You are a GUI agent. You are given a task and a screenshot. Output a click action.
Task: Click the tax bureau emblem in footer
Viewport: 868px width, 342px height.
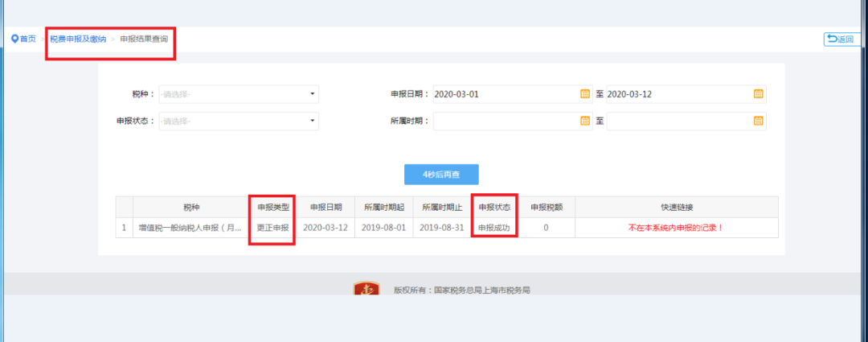(x=366, y=288)
